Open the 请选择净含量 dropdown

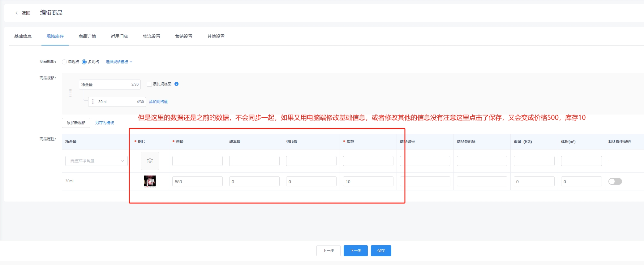(97, 161)
